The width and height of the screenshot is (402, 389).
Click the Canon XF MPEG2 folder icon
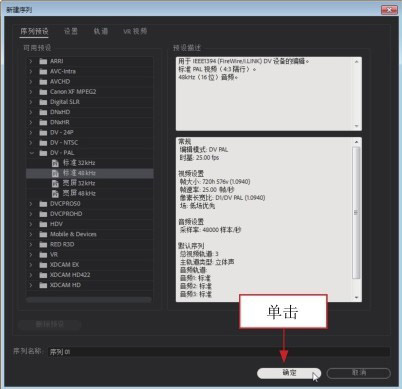[43, 92]
